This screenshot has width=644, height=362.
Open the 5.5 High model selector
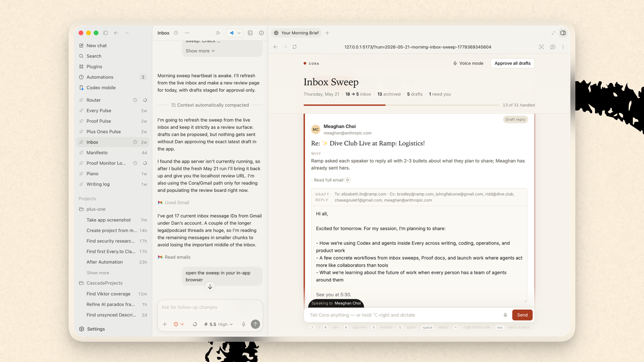click(218, 324)
